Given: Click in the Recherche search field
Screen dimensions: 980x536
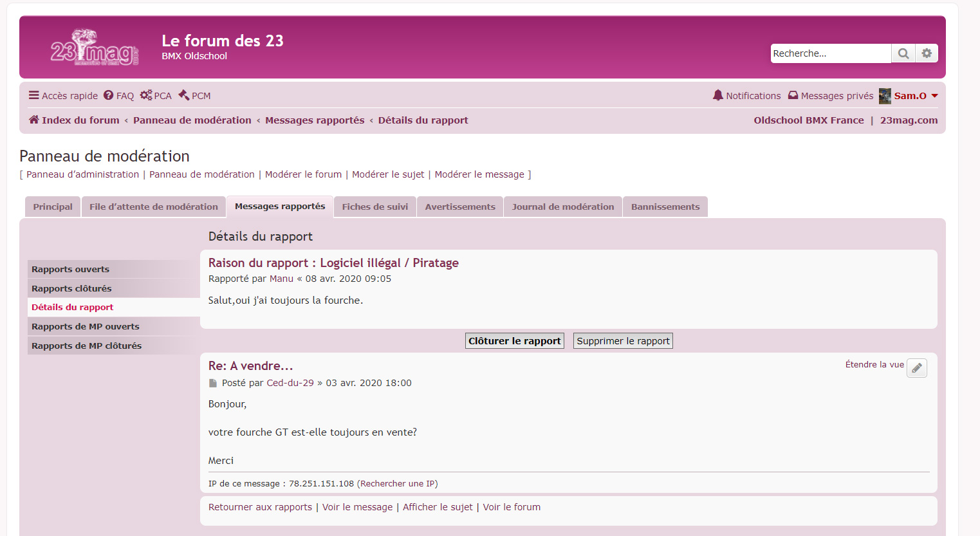Looking at the screenshot, I should point(830,53).
